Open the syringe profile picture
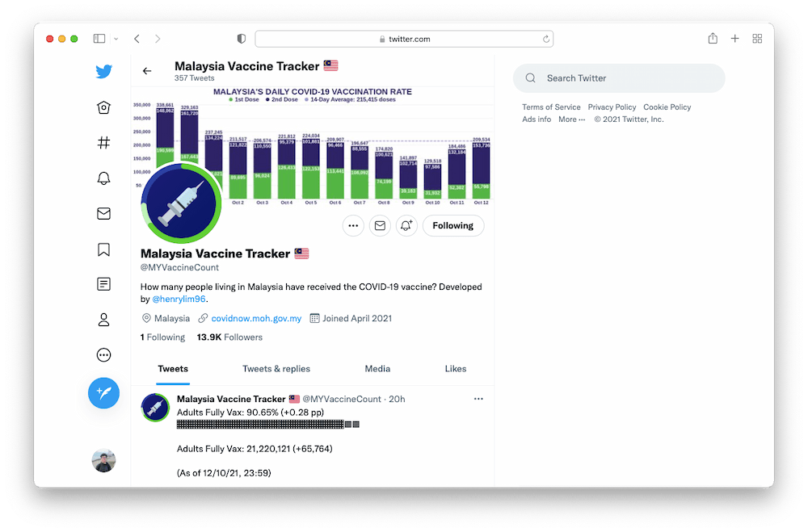This screenshot has width=808, height=532. pos(181,203)
